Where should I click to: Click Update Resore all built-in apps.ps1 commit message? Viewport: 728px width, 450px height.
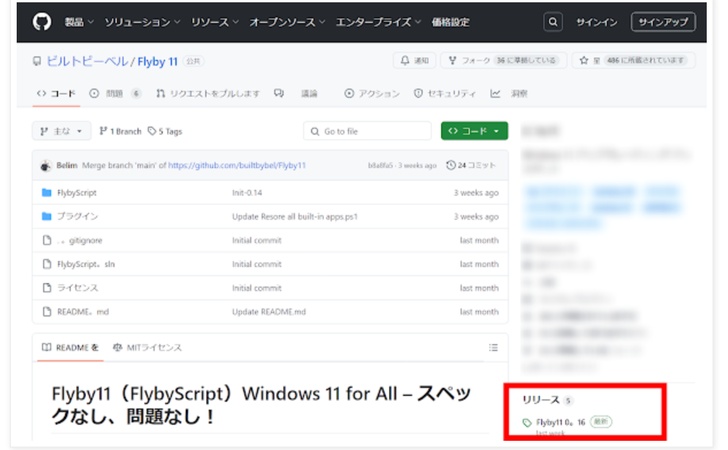pyautogui.click(x=295, y=216)
